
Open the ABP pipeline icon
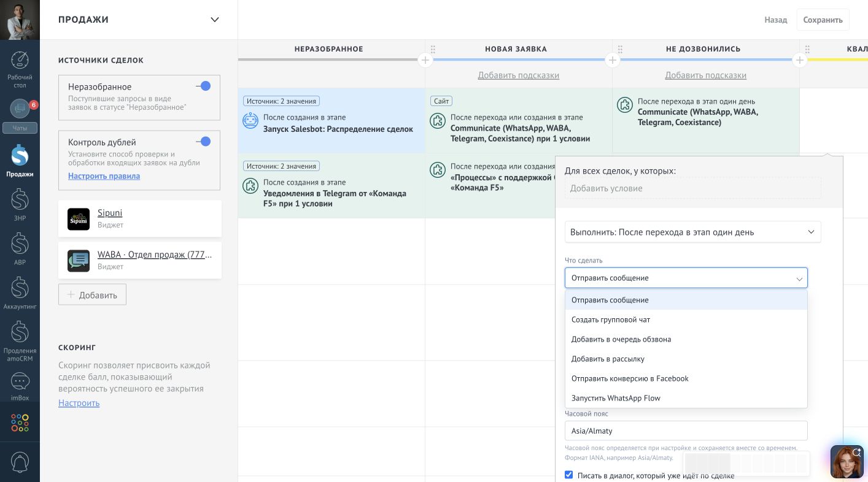pyautogui.click(x=20, y=249)
